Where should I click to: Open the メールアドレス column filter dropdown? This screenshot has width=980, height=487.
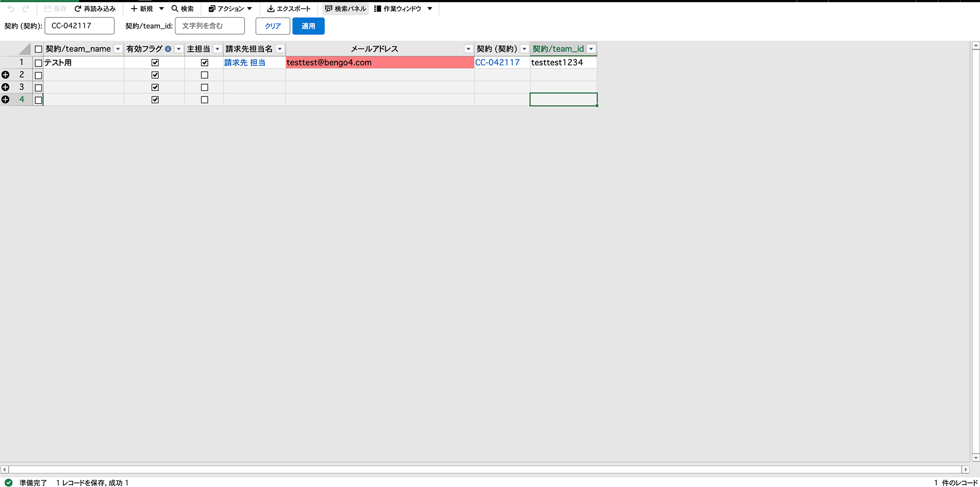coord(468,49)
